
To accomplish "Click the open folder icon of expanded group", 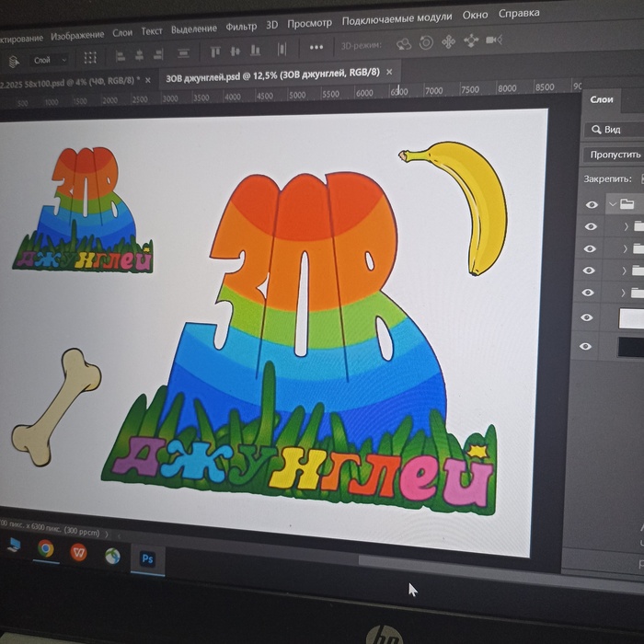I will click(x=627, y=203).
